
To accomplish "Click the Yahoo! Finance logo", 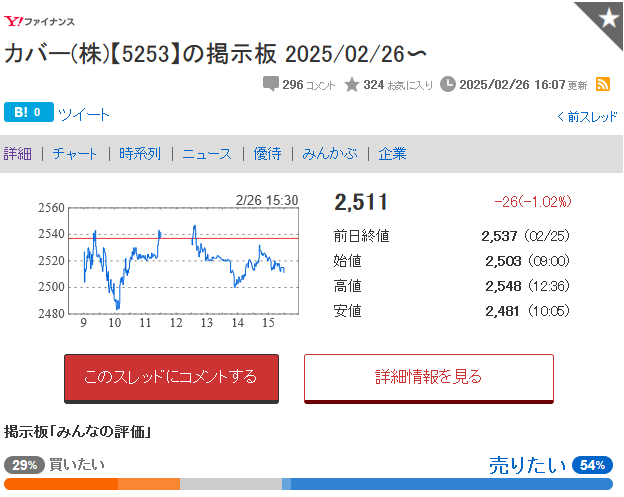I will coord(39,21).
